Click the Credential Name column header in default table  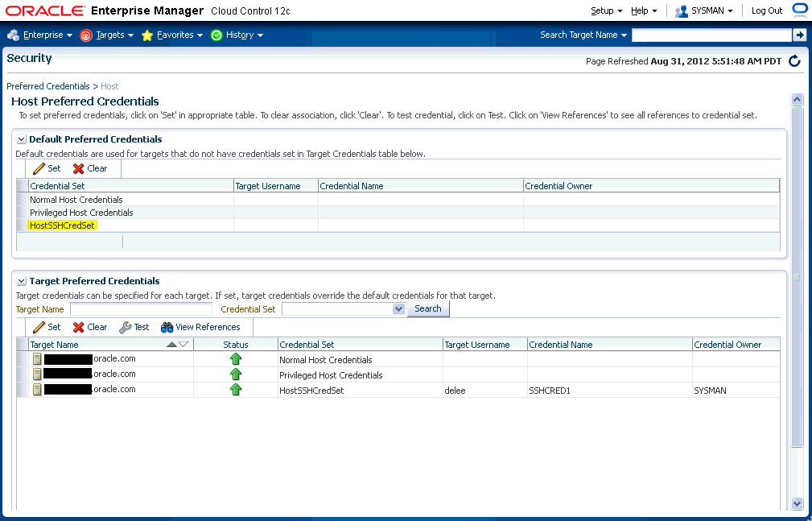pos(421,186)
